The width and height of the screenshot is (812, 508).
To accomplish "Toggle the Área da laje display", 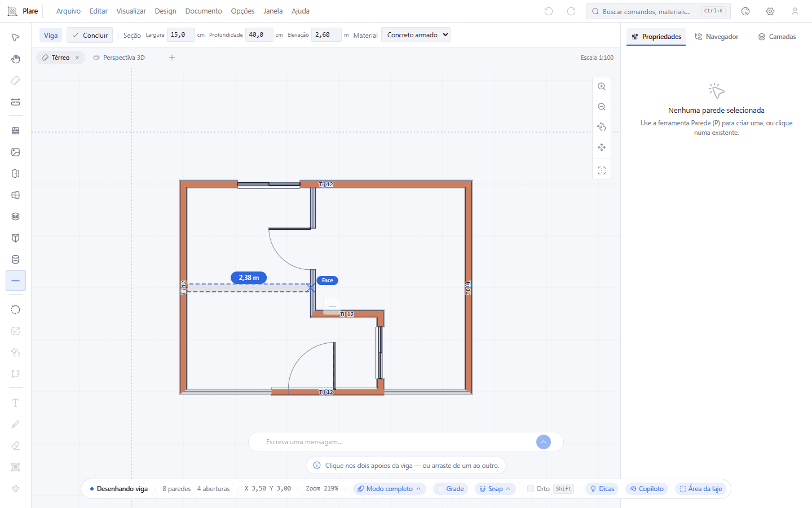I will [x=700, y=489].
